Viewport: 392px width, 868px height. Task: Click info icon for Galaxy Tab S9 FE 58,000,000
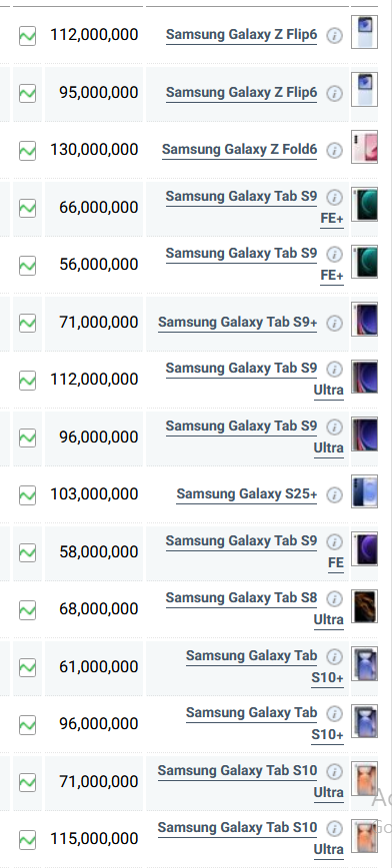pyautogui.click(x=334, y=541)
